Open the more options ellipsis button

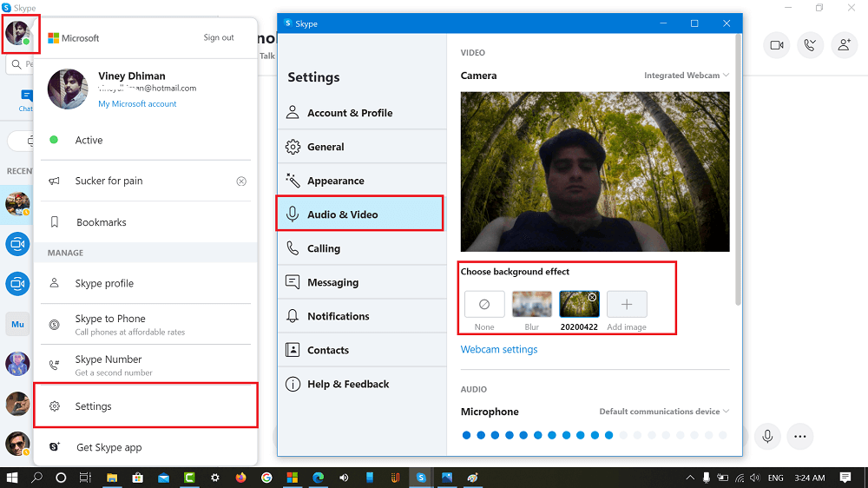click(x=800, y=436)
